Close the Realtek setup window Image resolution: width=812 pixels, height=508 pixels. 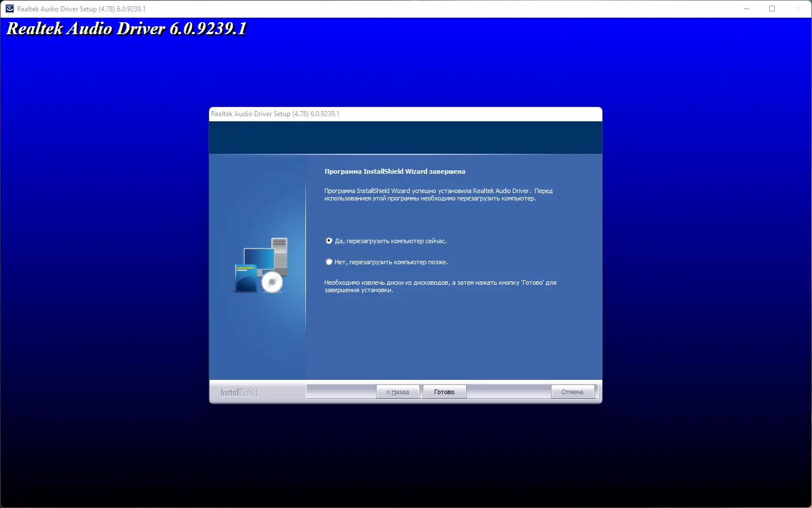798,9
